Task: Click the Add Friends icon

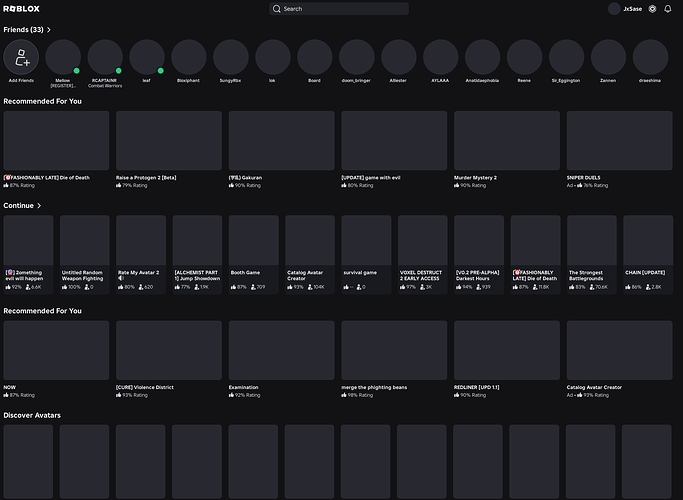Action: tap(21, 57)
